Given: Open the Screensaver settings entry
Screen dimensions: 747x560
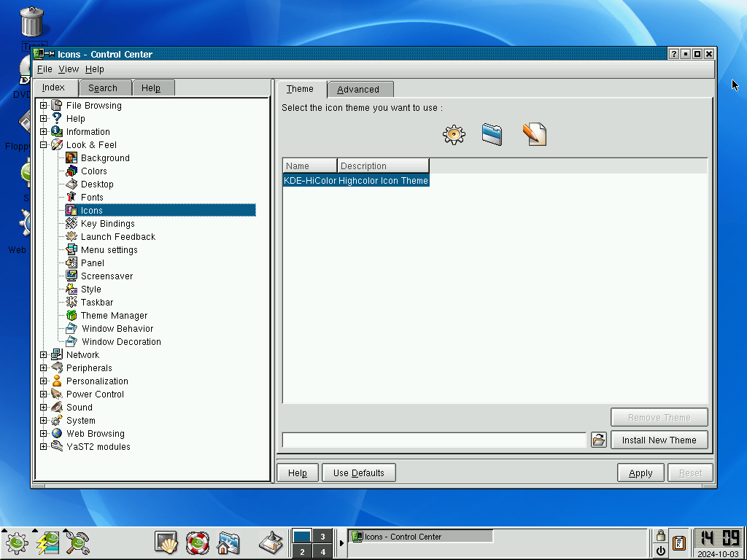Looking at the screenshot, I should point(107,276).
